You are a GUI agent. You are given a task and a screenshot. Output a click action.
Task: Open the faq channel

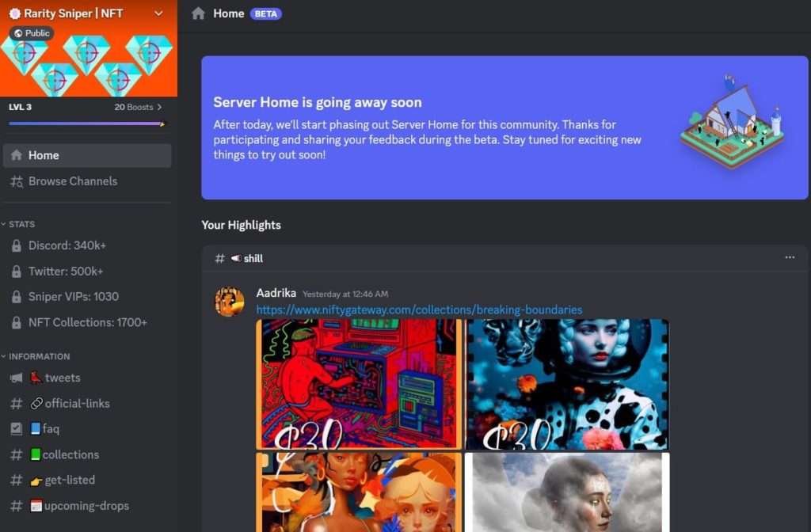[x=87, y=428]
